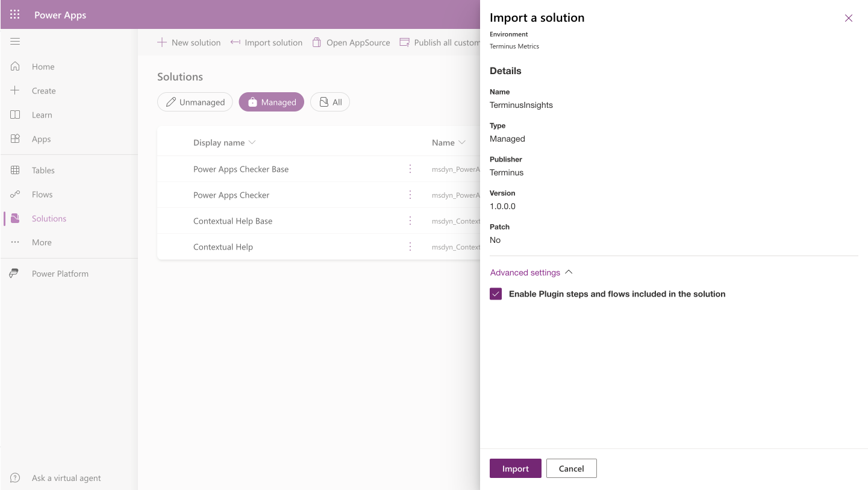Click the Flows icon in sidebar
Viewport: 868px width, 490px height.
point(15,194)
